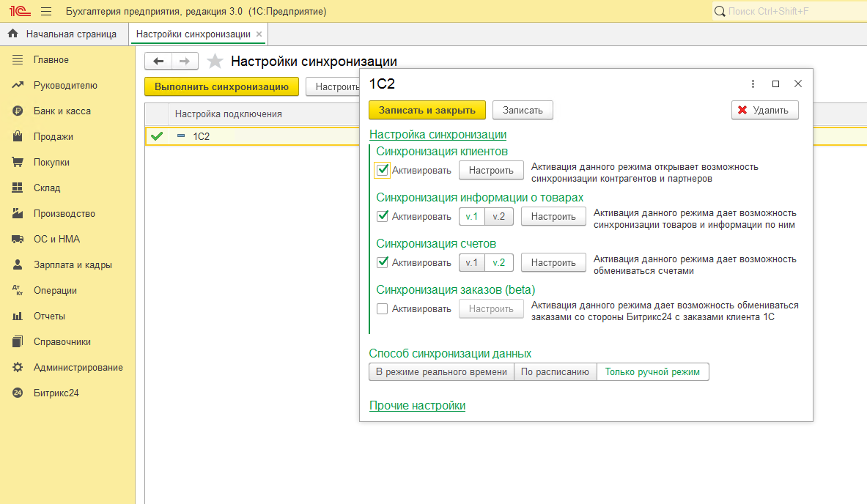Screen dimensions: 867x504
Task: Open the Администрирование gear section
Action: click(78, 368)
